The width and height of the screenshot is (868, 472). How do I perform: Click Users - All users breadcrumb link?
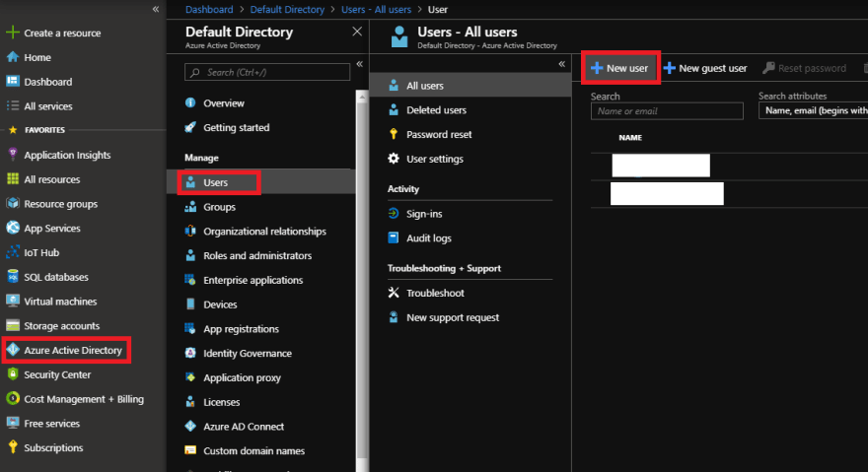click(x=376, y=10)
